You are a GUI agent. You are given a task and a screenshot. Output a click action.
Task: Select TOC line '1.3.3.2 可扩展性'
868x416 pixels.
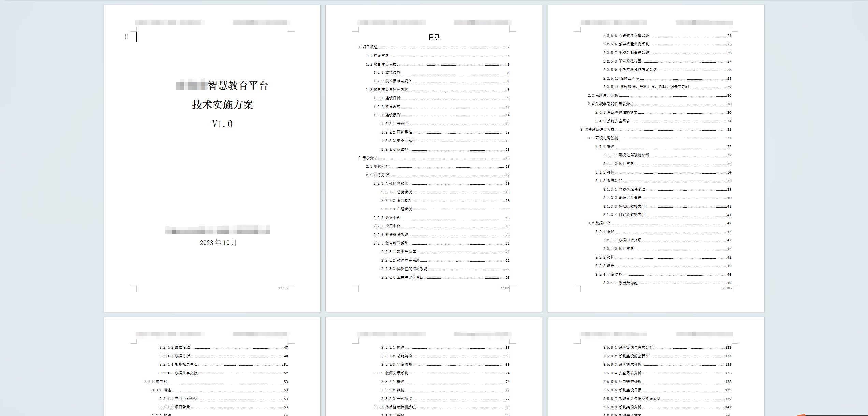coord(445,133)
